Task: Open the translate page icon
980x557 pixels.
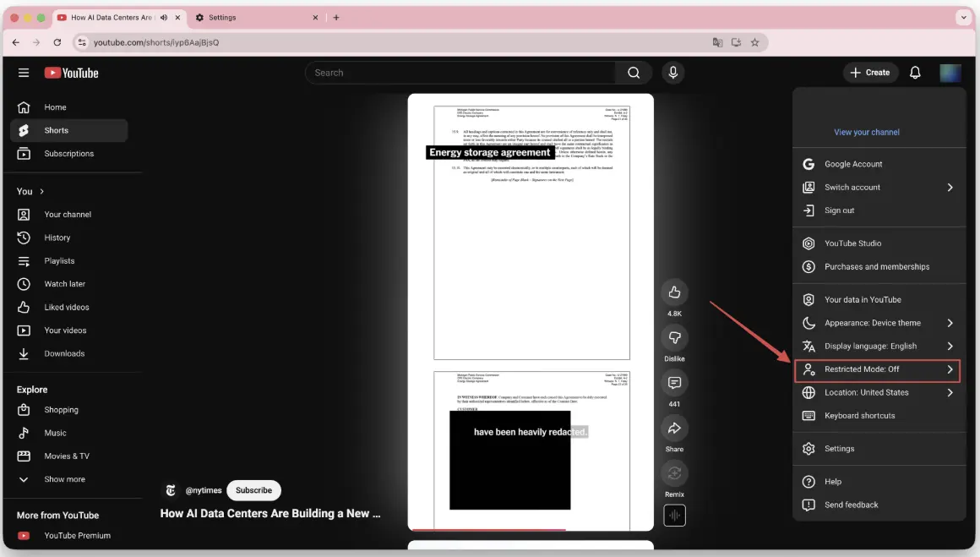Action: click(x=717, y=42)
